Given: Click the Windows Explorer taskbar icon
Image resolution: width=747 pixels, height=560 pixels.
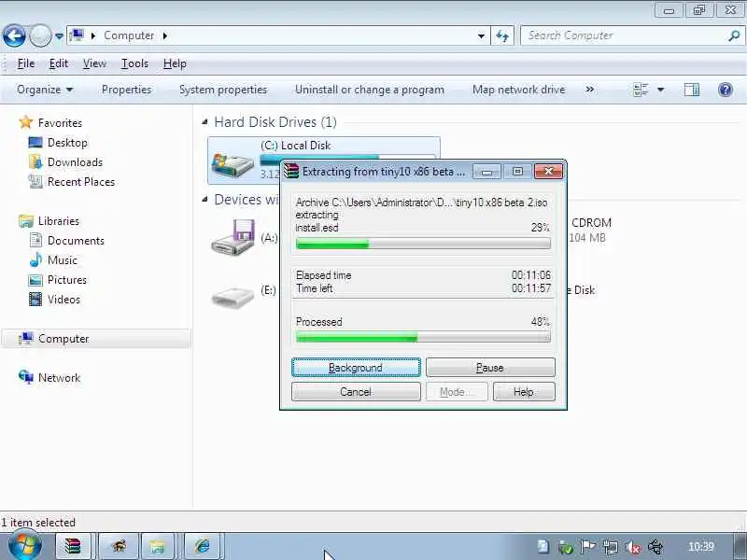Looking at the screenshot, I should click(x=158, y=546).
